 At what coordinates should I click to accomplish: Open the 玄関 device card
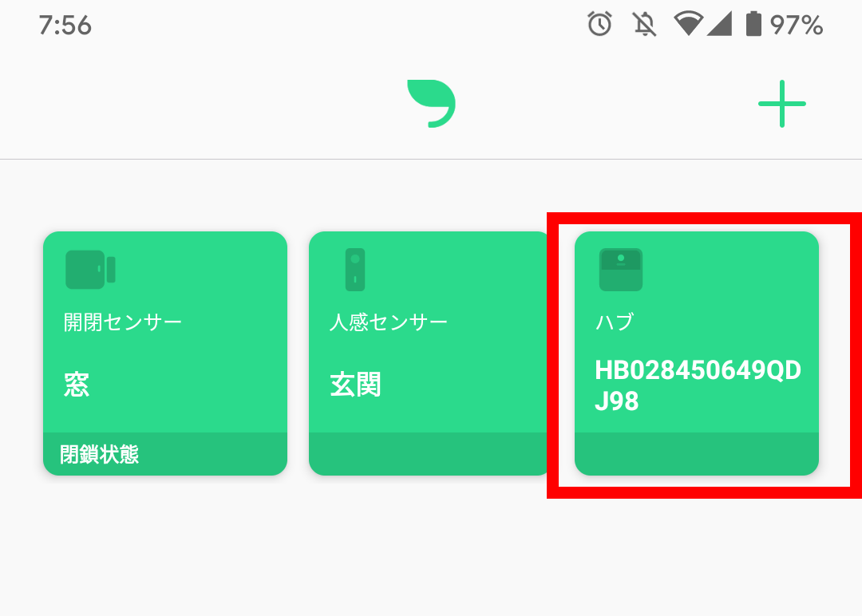click(429, 353)
